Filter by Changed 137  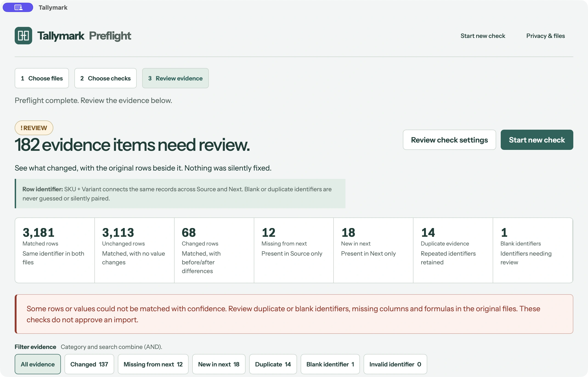(x=89, y=364)
